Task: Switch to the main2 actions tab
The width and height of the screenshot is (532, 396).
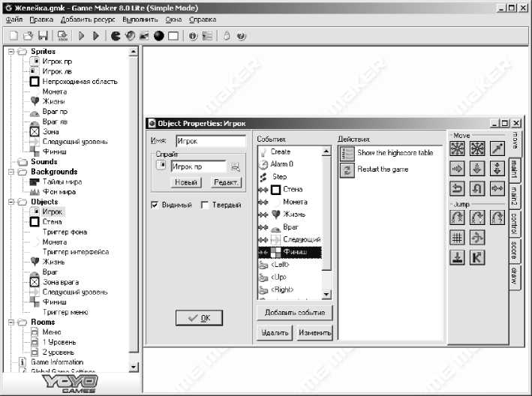Action: coord(514,196)
